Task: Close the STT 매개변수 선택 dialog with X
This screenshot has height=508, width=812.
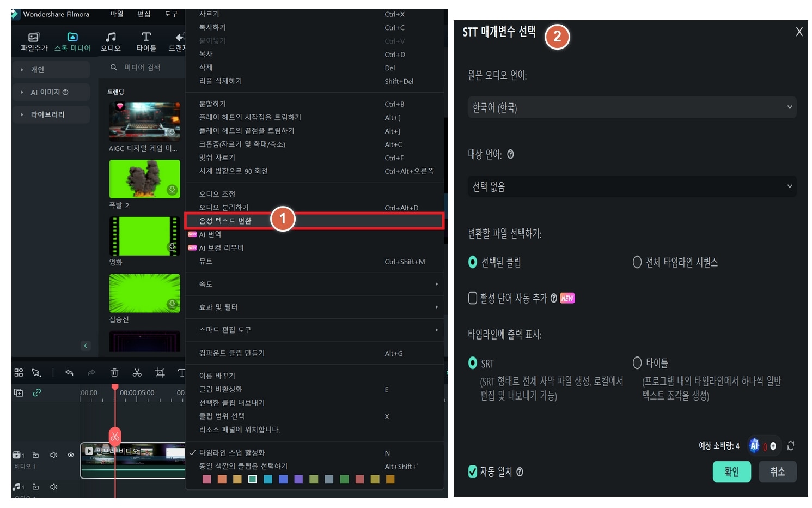Action: (x=799, y=32)
